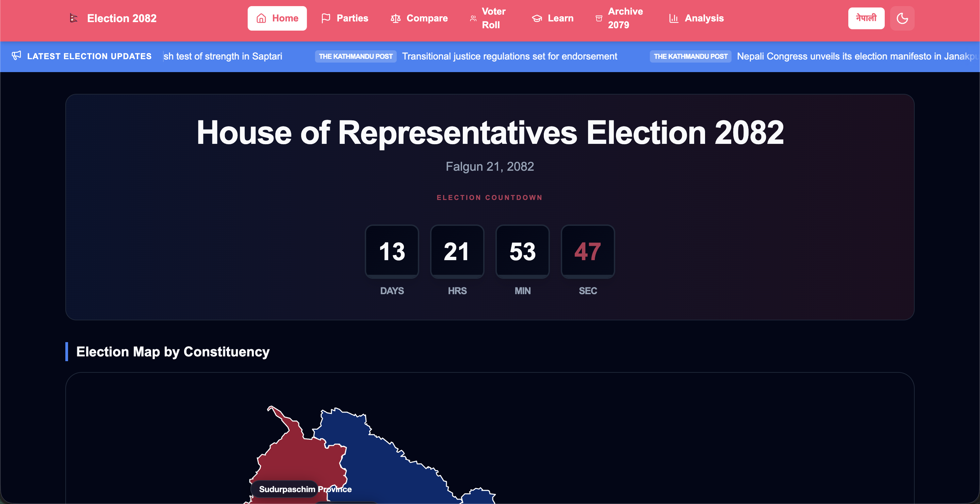Click the flag icon next to Parties

326,18
